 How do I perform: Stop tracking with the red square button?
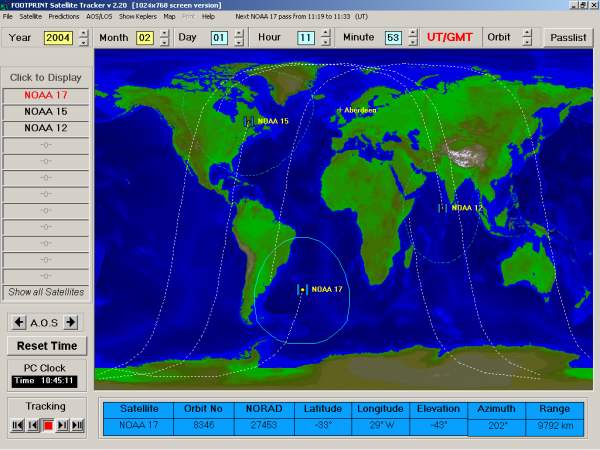48,425
